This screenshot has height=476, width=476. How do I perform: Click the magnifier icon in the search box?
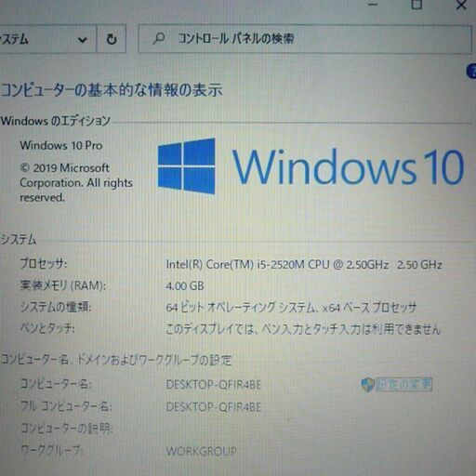(159, 39)
